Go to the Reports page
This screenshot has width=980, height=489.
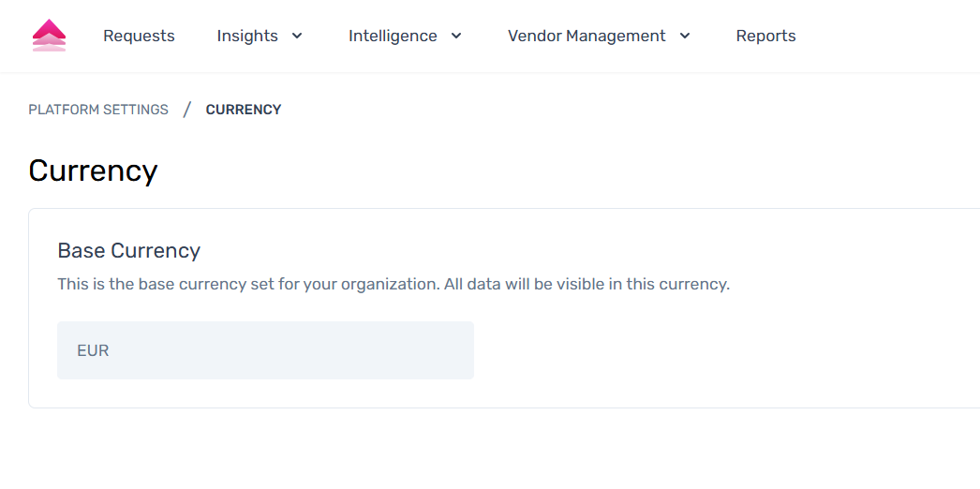(x=765, y=36)
